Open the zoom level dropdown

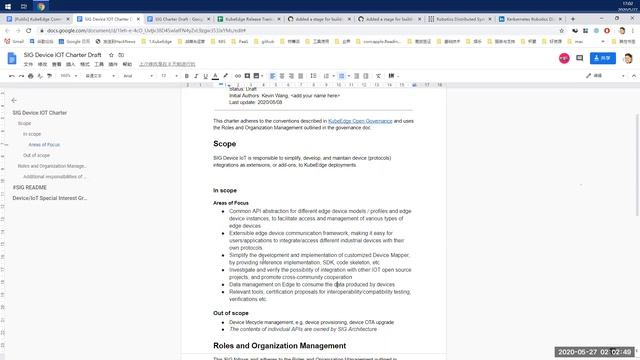(68, 76)
